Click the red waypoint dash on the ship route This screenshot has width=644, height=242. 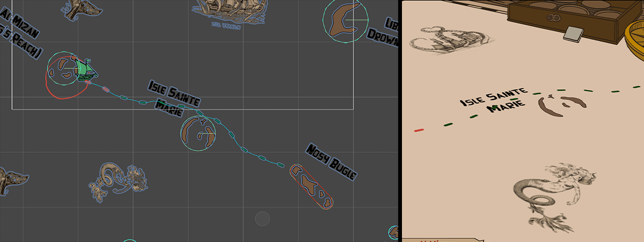pyautogui.click(x=105, y=89)
